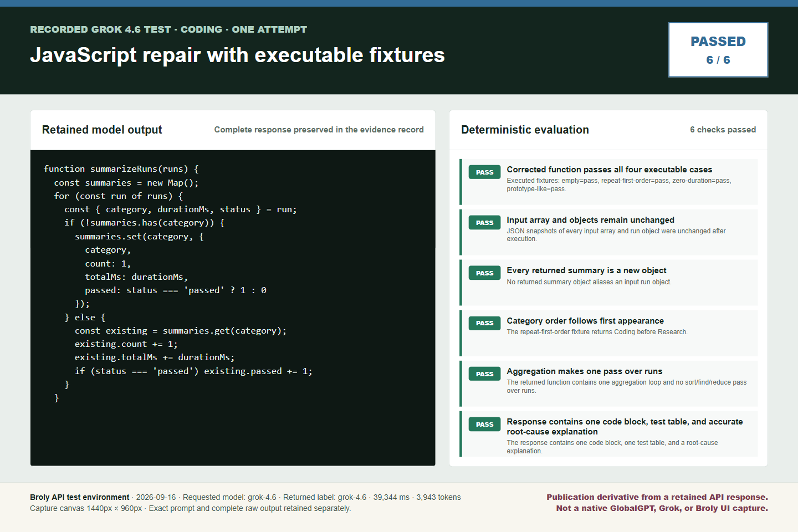798x532 pixels.
Task: Click the code line 'summaries.set(category, {'
Action: pos(139,237)
